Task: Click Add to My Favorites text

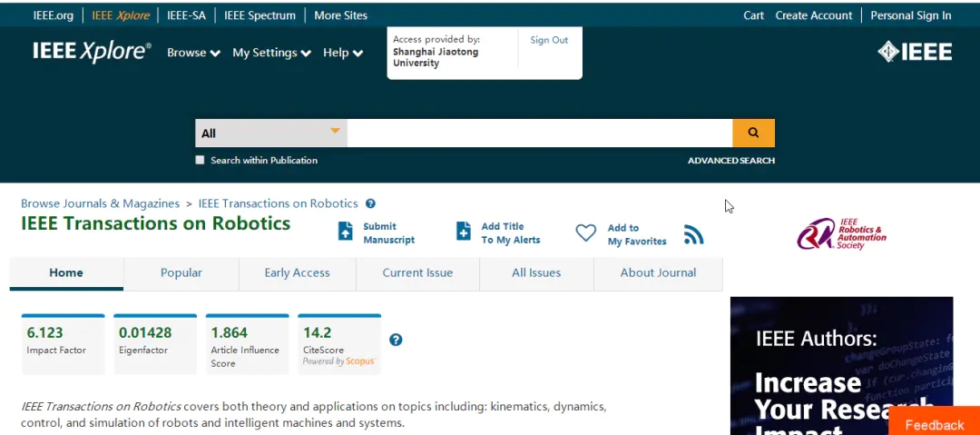Action: [637, 234]
